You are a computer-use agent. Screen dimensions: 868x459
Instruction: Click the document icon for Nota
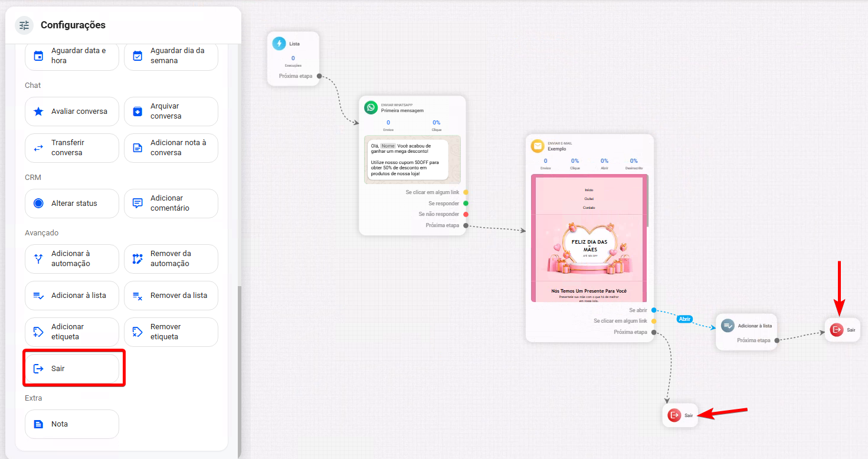[38, 424]
